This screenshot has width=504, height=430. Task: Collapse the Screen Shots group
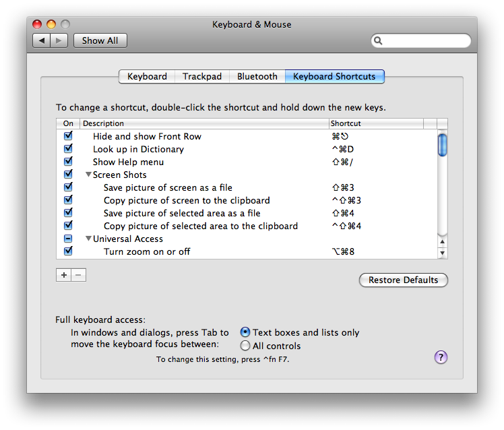click(88, 175)
